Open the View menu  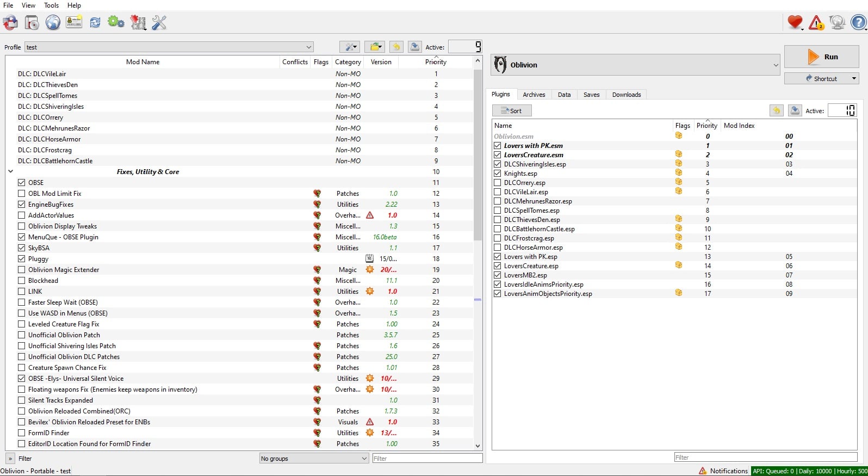[28, 5]
